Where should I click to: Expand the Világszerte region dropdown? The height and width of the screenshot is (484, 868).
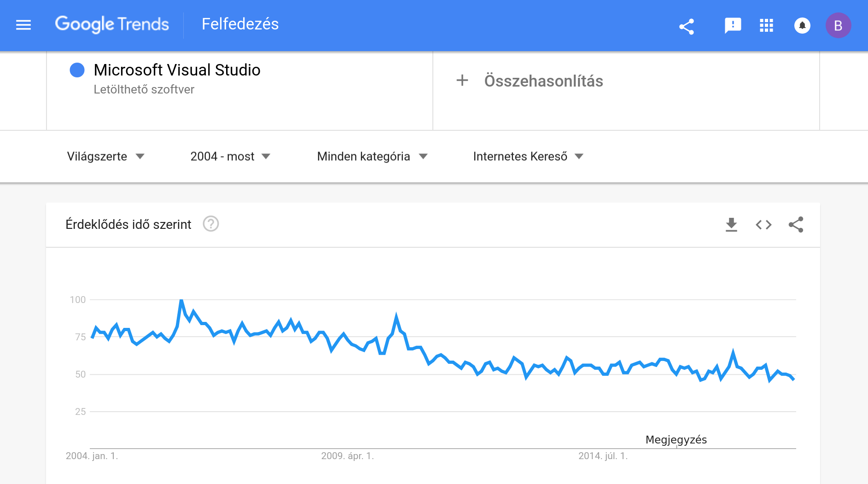tap(106, 157)
